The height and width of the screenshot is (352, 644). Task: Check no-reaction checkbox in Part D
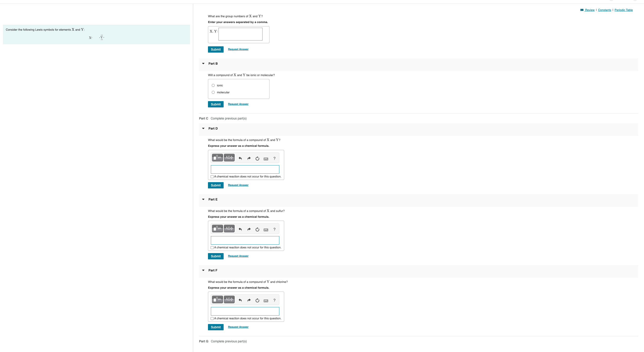coord(212,177)
